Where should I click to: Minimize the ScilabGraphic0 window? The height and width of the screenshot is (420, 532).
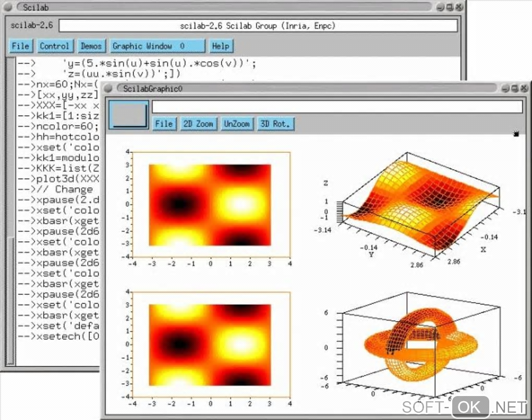pyautogui.click(x=505, y=89)
